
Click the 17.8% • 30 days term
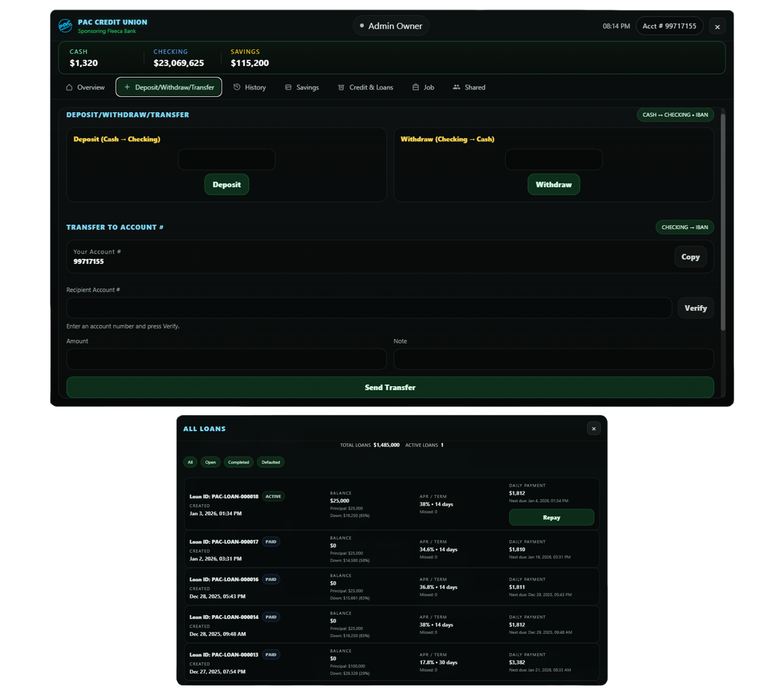[438, 662]
